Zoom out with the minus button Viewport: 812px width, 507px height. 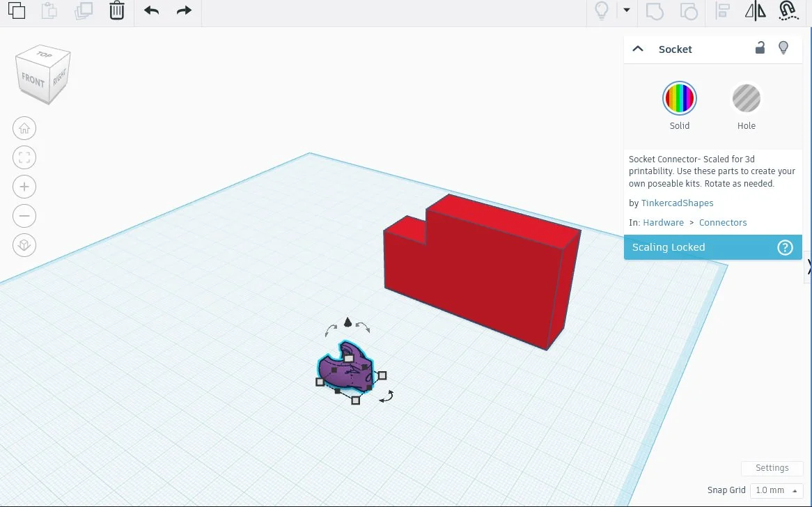point(24,216)
